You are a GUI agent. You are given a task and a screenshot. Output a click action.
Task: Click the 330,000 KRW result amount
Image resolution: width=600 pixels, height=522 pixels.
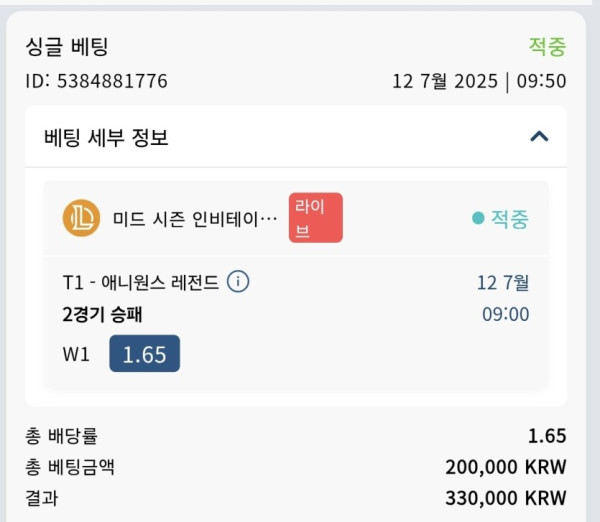[506, 498]
